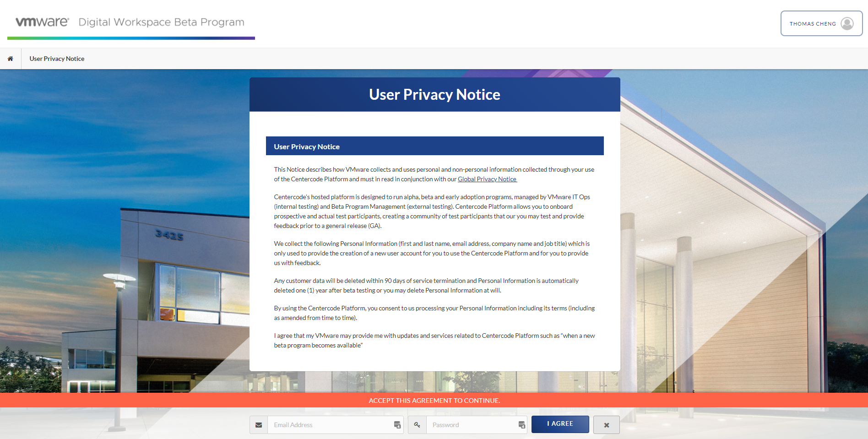
Task: Click the Digital Workspace Beta Program title
Action: point(161,22)
